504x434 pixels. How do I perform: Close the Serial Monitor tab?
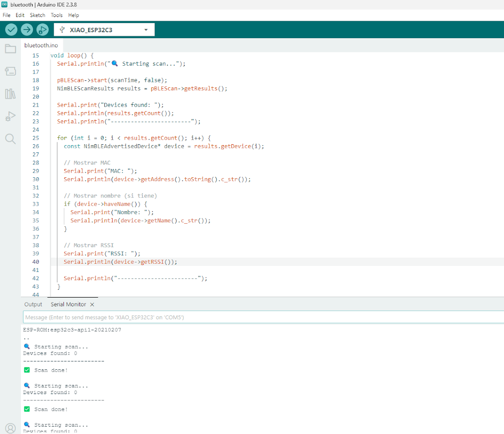pyautogui.click(x=92, y=304)
